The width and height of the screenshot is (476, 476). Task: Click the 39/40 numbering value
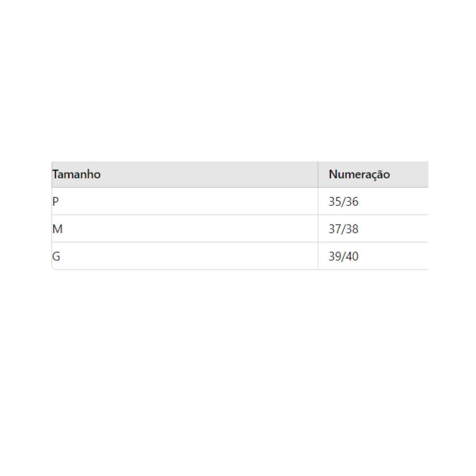(343, 256)
